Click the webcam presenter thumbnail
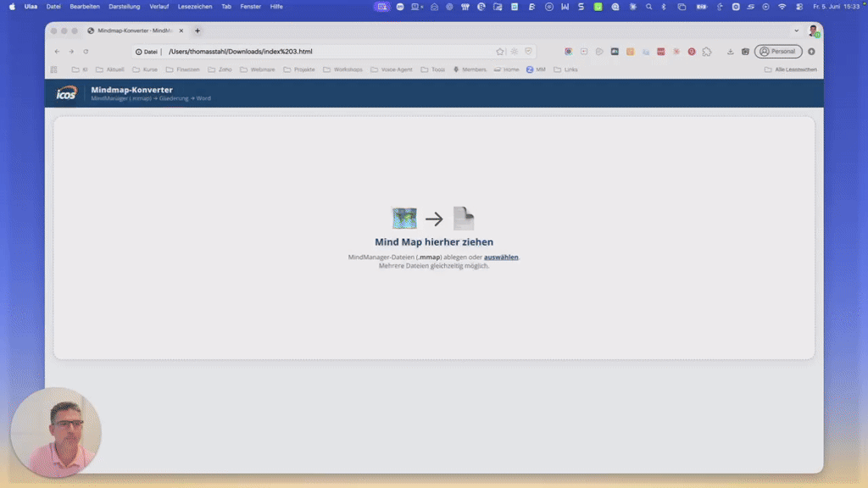This screenshot has width=868, height=488. click(x=56, y=433)
